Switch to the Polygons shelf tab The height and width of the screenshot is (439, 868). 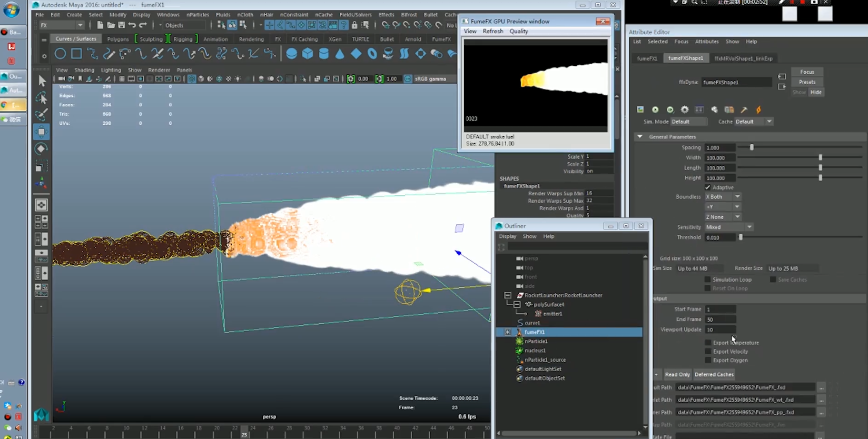(117, 39)
